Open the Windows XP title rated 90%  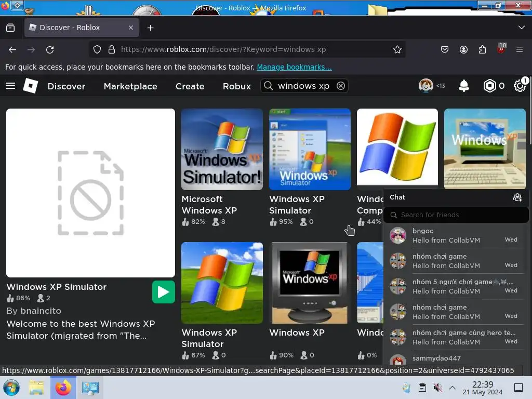297,332
